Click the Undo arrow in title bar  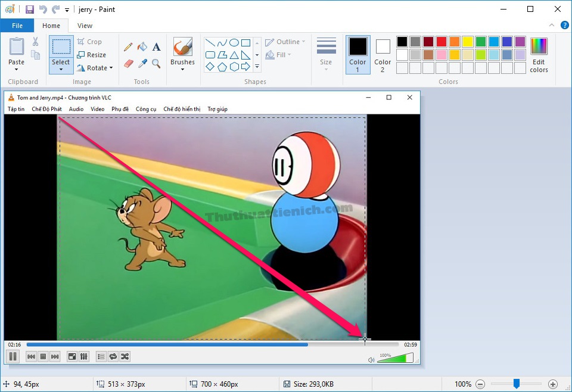point(43,10)
